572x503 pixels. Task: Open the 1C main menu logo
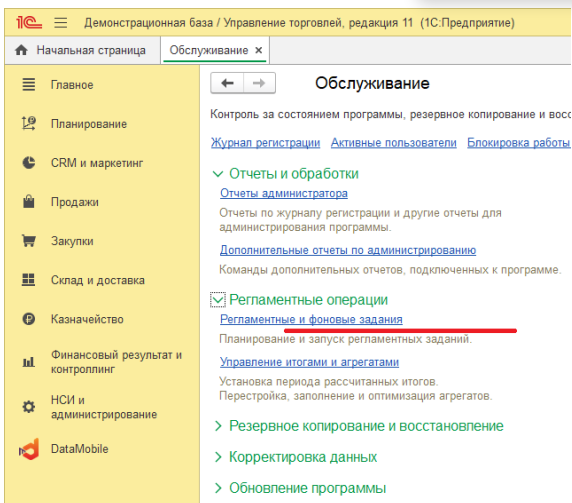tap(29, 23)
